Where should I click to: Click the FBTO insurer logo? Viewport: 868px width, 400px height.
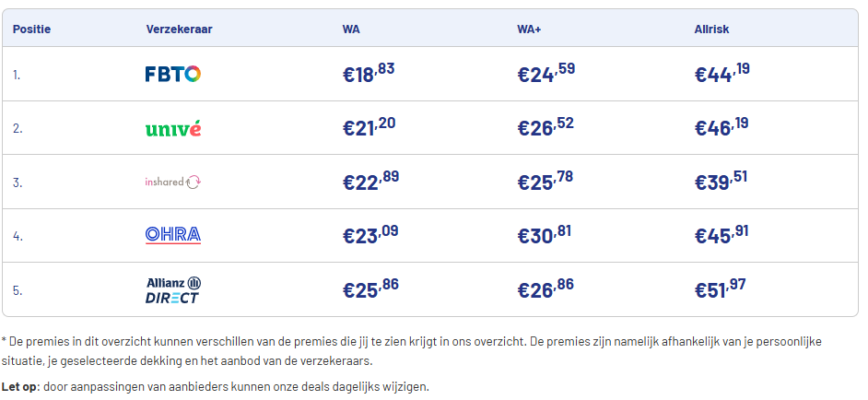tap(173, 75)
